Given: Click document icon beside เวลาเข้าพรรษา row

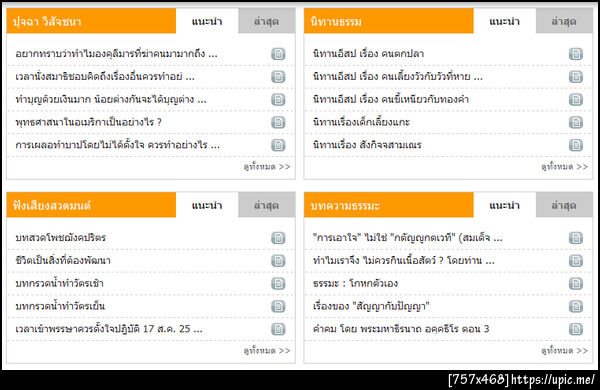Looking at the screenshot, I should 278,329.
